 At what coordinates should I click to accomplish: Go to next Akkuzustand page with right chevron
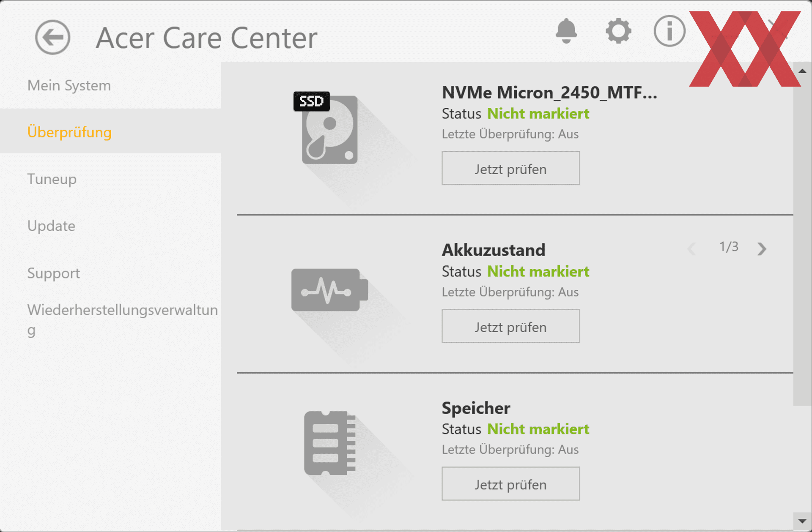point(762,248)
